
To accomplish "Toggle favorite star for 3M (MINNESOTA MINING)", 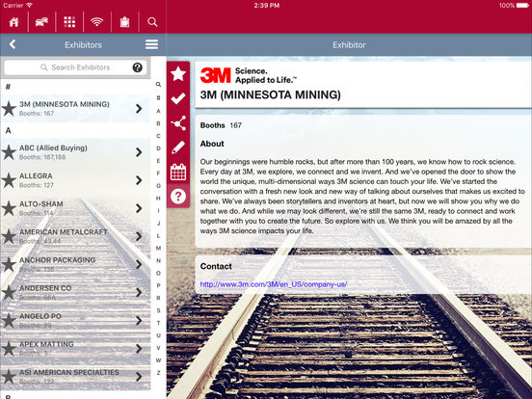I will [x=9, y=109].
